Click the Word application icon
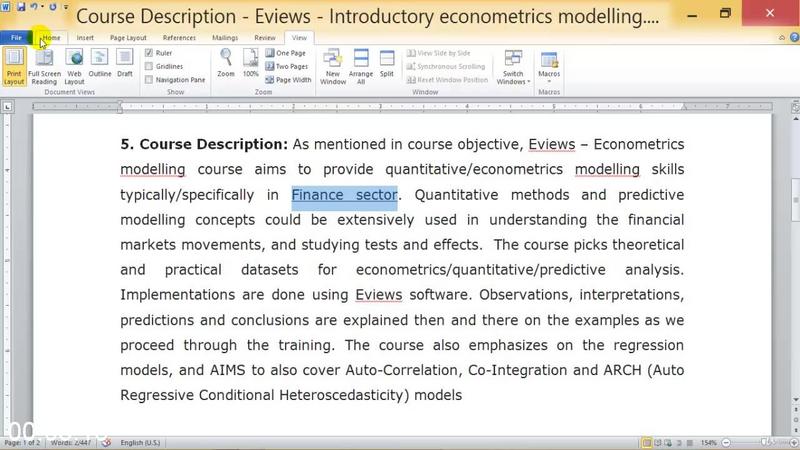 coord(7,7)
